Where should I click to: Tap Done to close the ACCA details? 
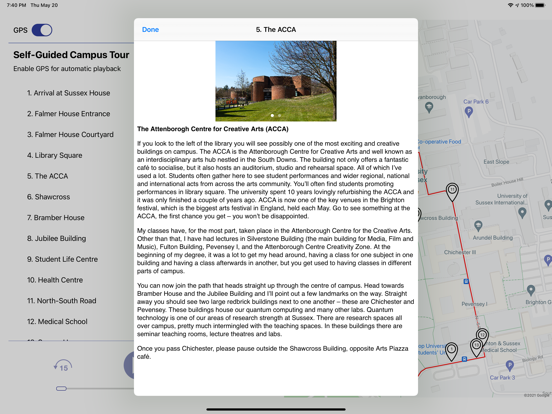pos(150,30)
